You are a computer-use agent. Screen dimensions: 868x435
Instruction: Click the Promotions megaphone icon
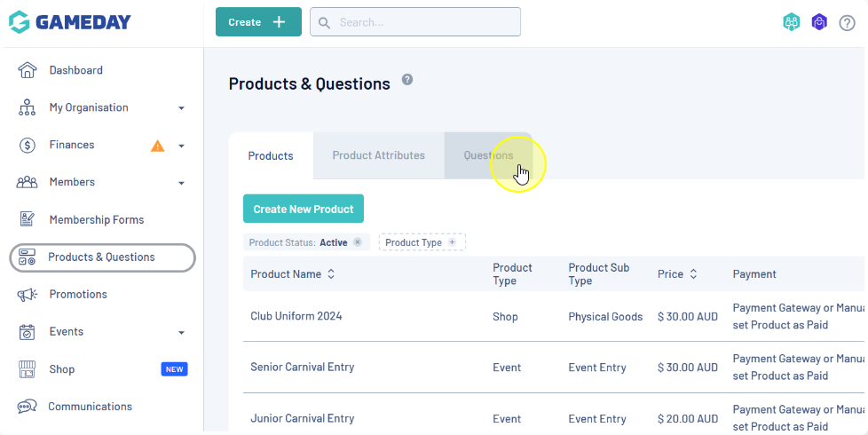tap(28, 295)
